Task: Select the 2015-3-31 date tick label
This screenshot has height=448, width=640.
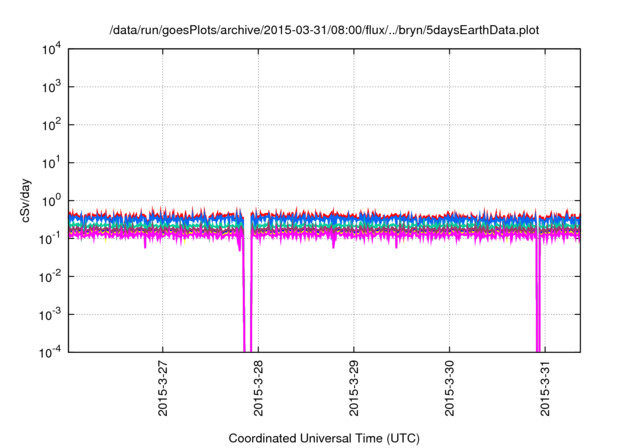Action: (x=545, y=388)
